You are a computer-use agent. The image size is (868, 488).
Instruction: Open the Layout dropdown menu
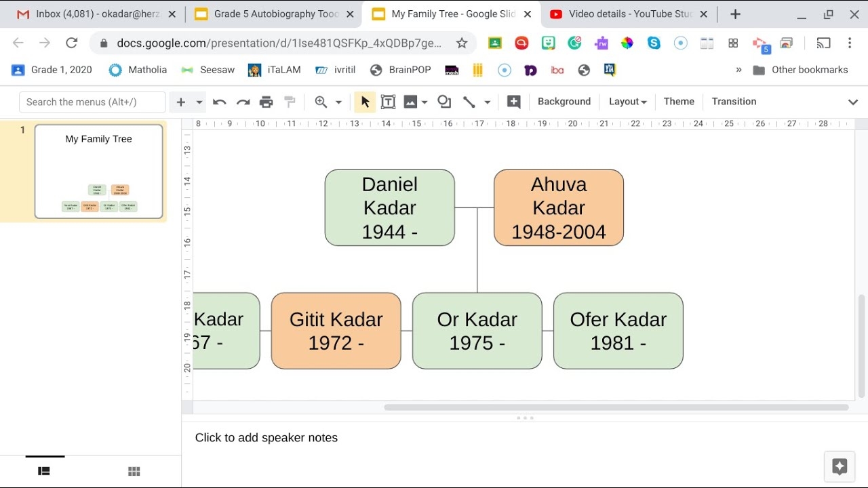627,102
